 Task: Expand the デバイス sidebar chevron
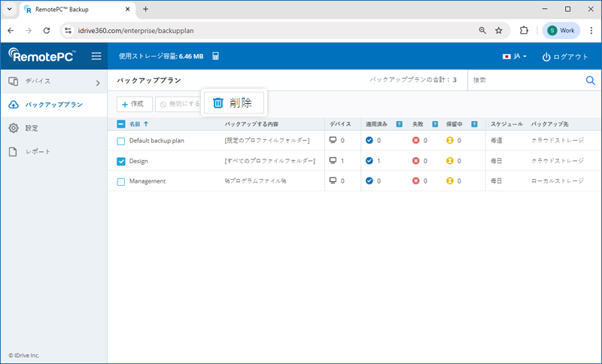[x=98, y=83]
